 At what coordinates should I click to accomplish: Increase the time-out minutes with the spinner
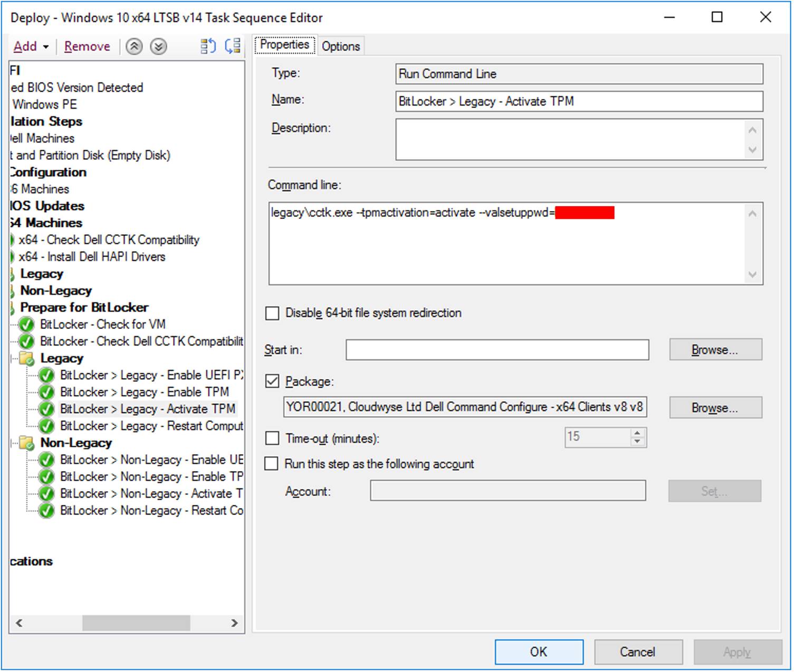click(x=637, y=433)
